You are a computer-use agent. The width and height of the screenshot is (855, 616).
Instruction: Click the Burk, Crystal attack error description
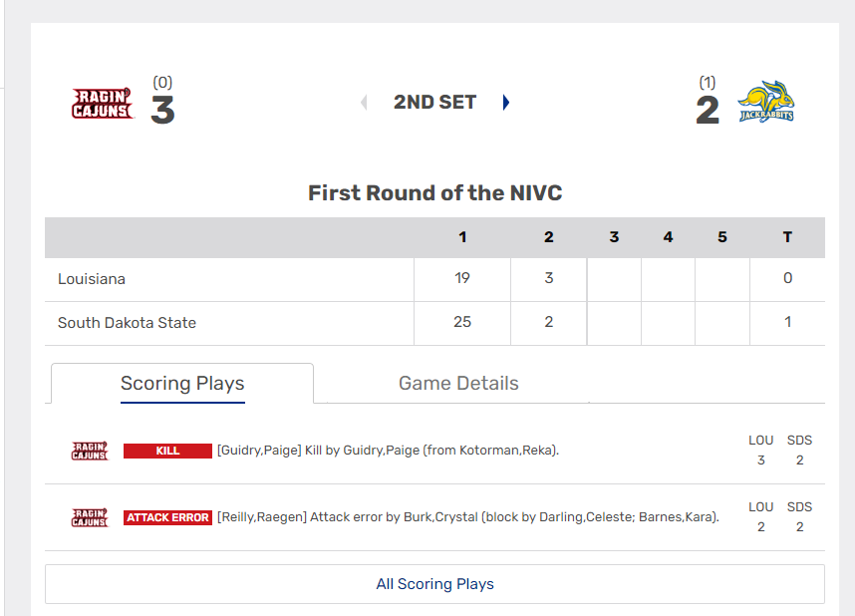[x=467, y=517]
